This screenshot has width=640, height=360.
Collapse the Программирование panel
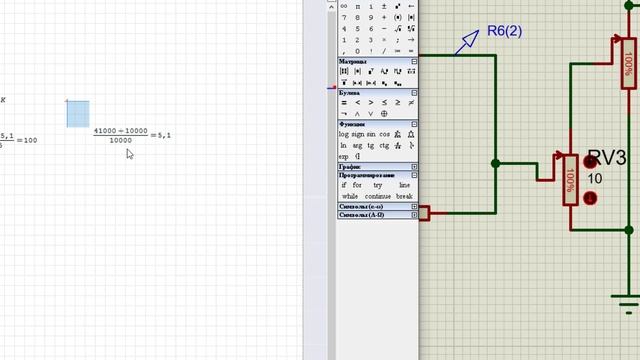[414, 175]
